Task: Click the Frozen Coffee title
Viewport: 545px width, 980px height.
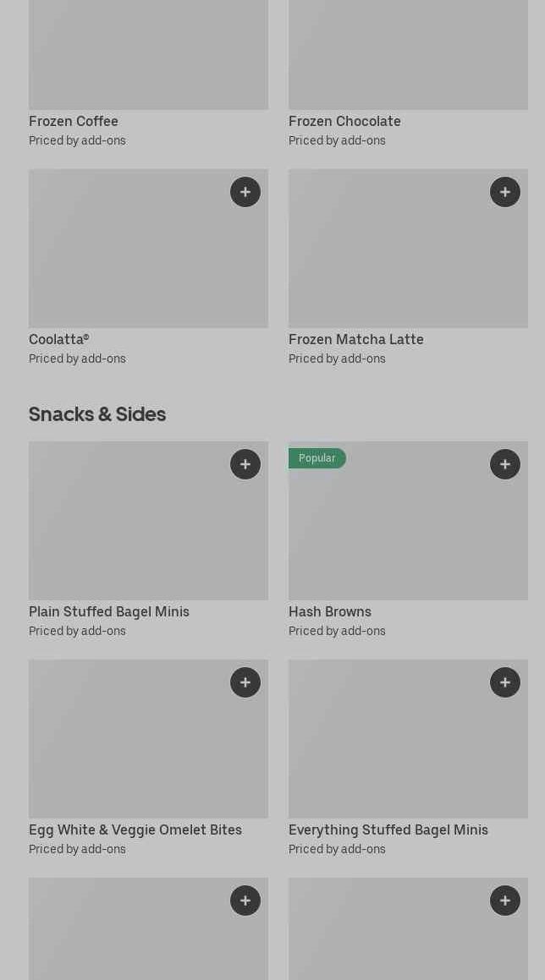Action: click(x=74, y=121)
